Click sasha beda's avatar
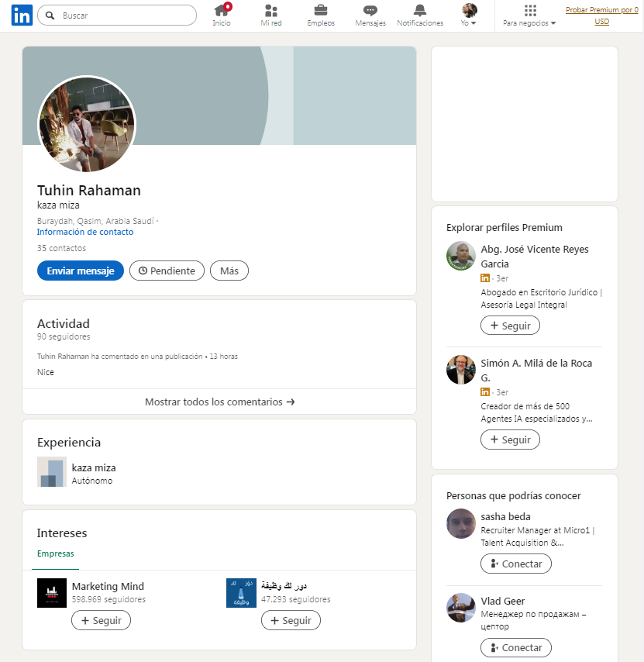 pos(461,523)
